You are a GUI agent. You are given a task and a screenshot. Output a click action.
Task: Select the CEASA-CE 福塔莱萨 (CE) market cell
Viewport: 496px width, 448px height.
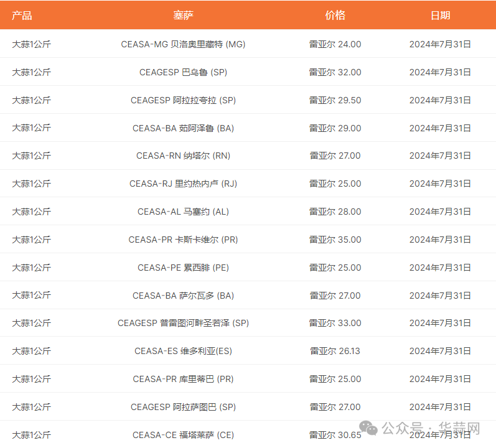pyautogui.click(x=183, y=435)
